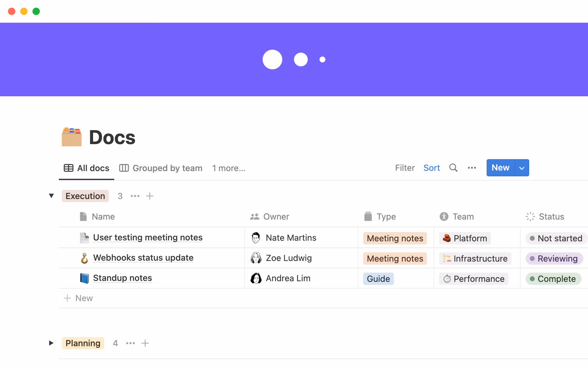The width and height of the screenshot is (588, 368).
Task: Expand the Planning group
Action: (51, 343)
